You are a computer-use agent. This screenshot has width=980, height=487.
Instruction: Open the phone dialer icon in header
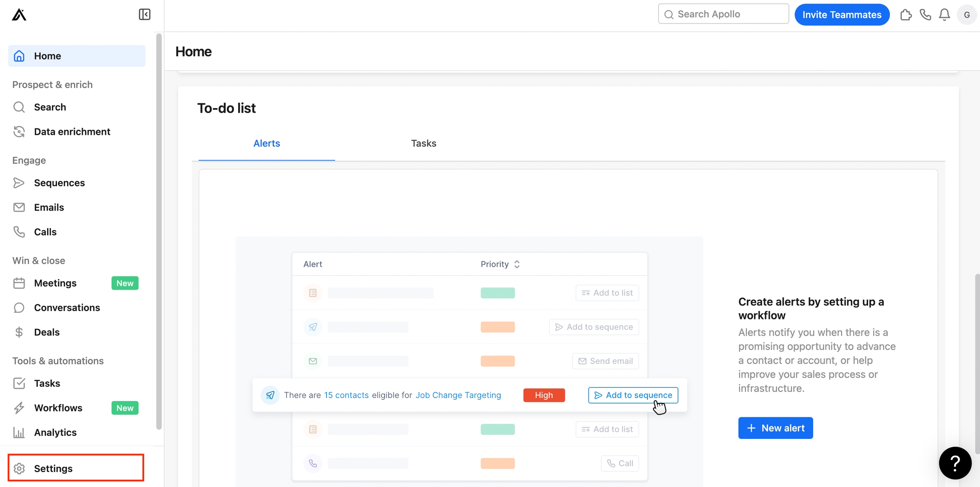(925, 15)
